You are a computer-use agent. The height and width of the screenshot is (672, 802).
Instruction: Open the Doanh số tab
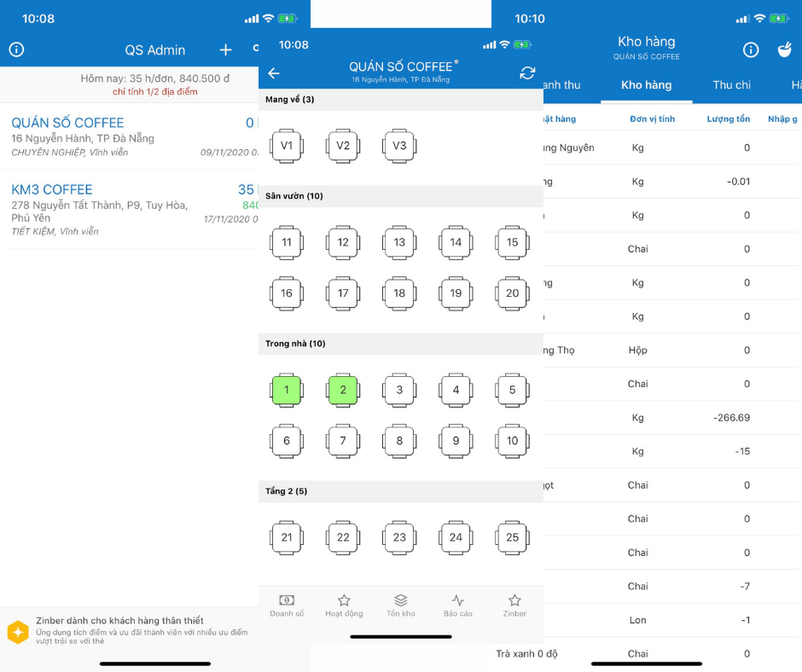pyautogui.click(x=287, y=605)
